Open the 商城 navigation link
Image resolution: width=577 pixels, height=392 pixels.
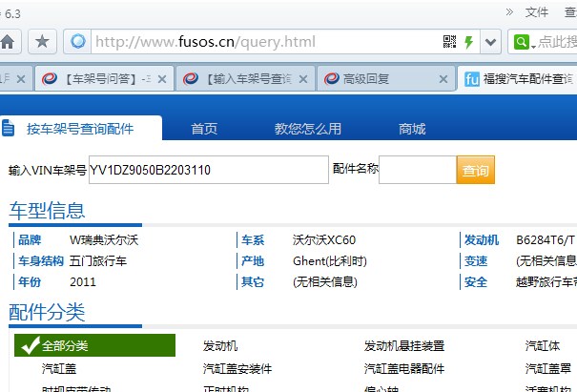(x=412, y=129)
